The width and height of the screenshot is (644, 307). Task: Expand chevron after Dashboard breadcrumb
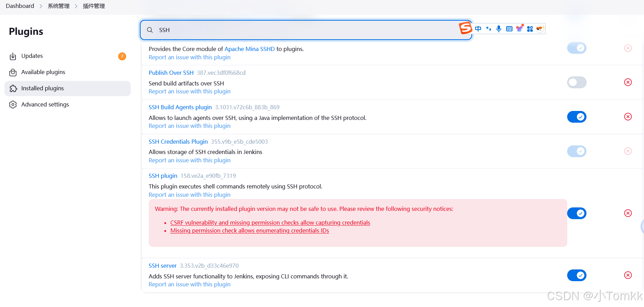click(41, 6)
